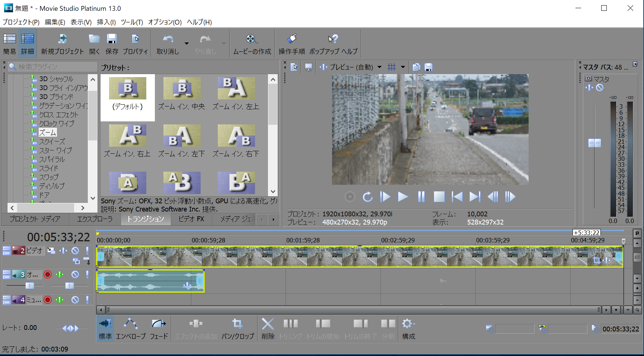644x356 pixels.
Task: Open 編集(E) menu
Action: 55,22
